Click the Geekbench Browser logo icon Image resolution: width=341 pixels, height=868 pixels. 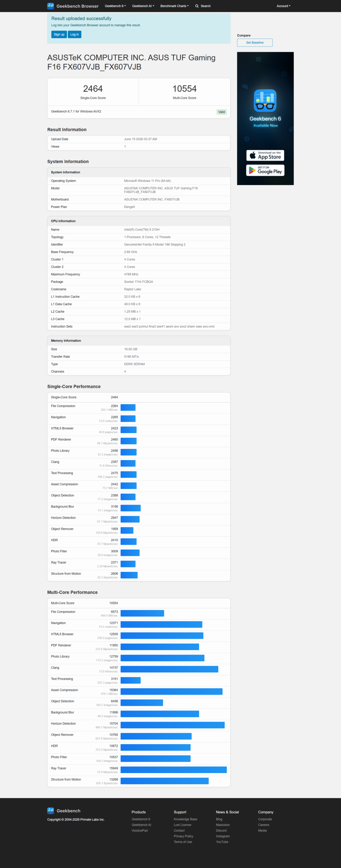[x=51, y=6]
